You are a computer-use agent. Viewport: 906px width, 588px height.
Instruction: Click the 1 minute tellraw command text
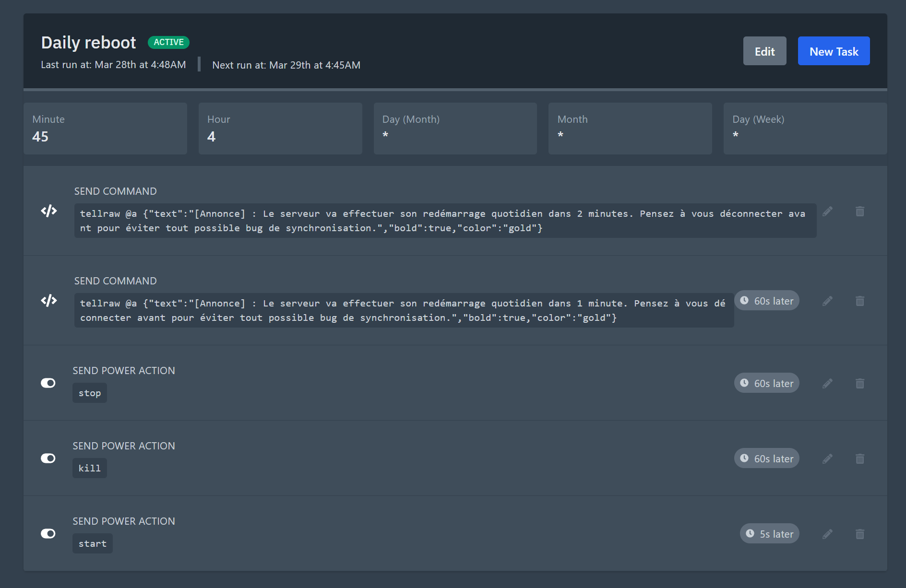click(x=404, y=310)
